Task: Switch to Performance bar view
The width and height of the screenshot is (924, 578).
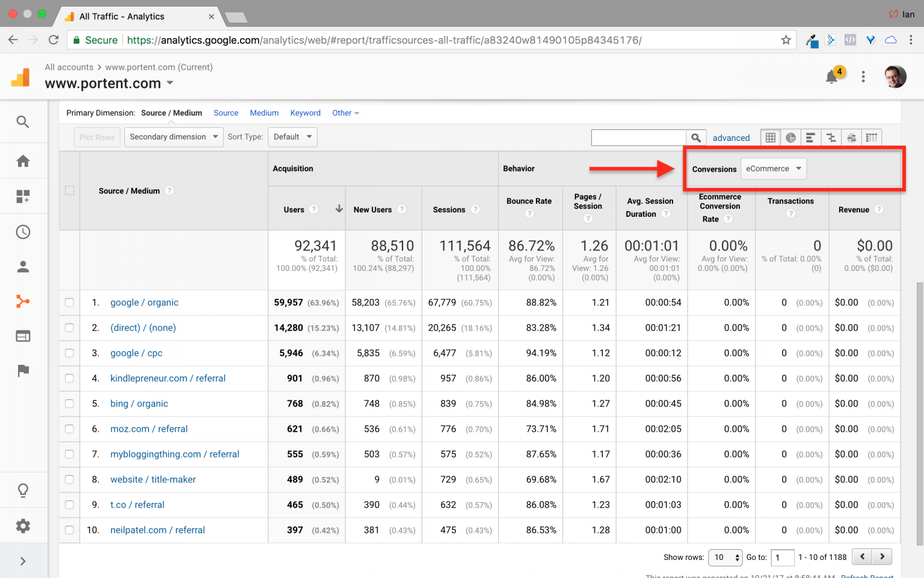Action: (810, 138)
